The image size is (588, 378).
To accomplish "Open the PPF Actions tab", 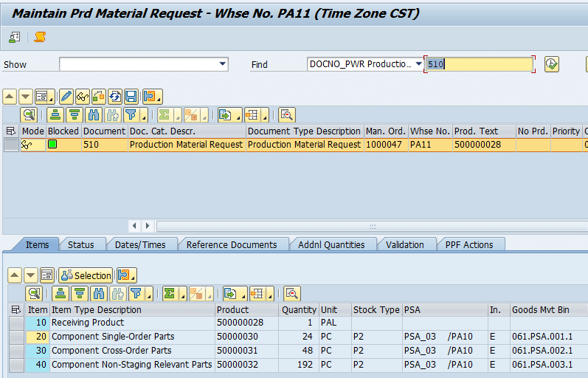I will (468, 244).
